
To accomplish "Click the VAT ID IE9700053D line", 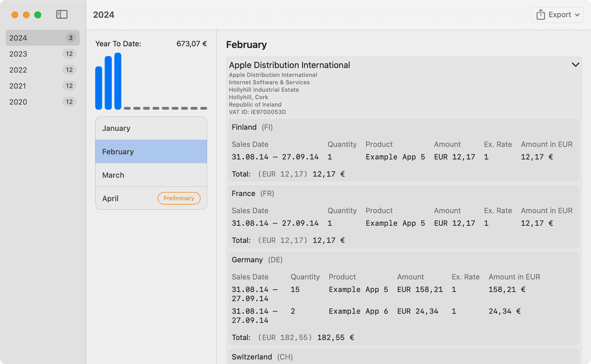I will coord(257,112).
